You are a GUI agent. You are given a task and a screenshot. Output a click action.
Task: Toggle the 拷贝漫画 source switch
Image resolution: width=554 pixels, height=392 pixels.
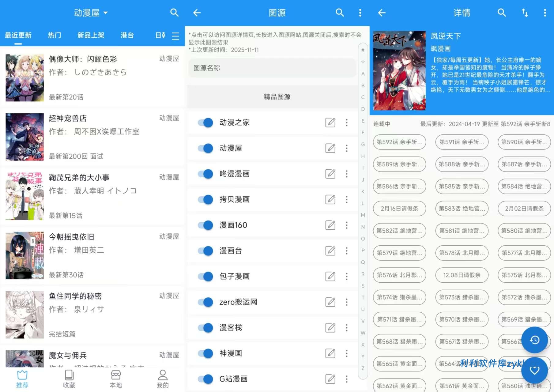click(x=205, y=199)
